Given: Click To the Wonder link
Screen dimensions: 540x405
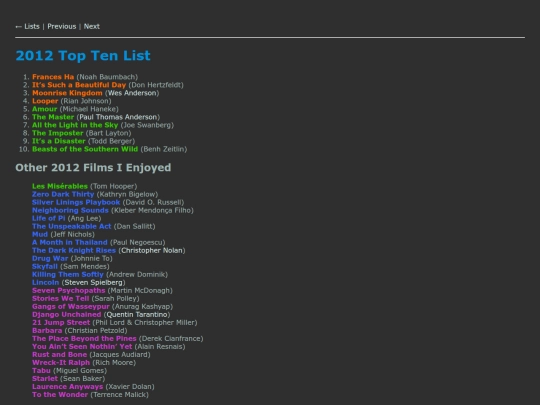Looking at the screenshot, I should (x=60, y=395).
